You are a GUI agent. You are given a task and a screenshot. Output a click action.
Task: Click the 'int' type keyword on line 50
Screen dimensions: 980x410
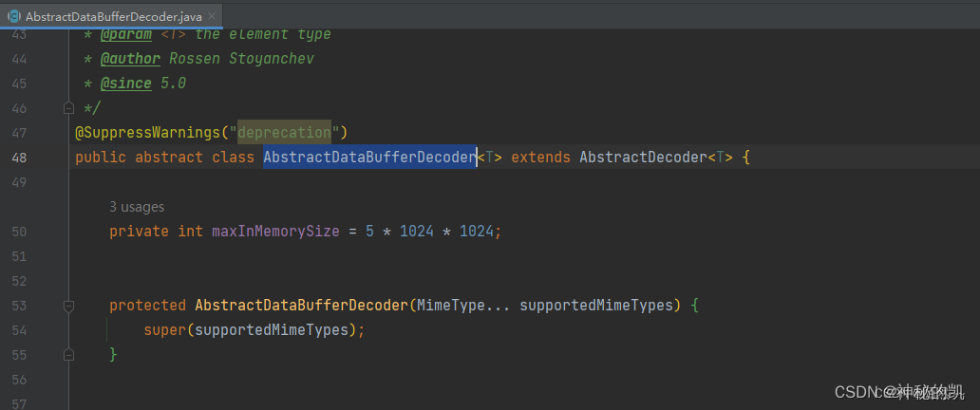click(191, 232)
